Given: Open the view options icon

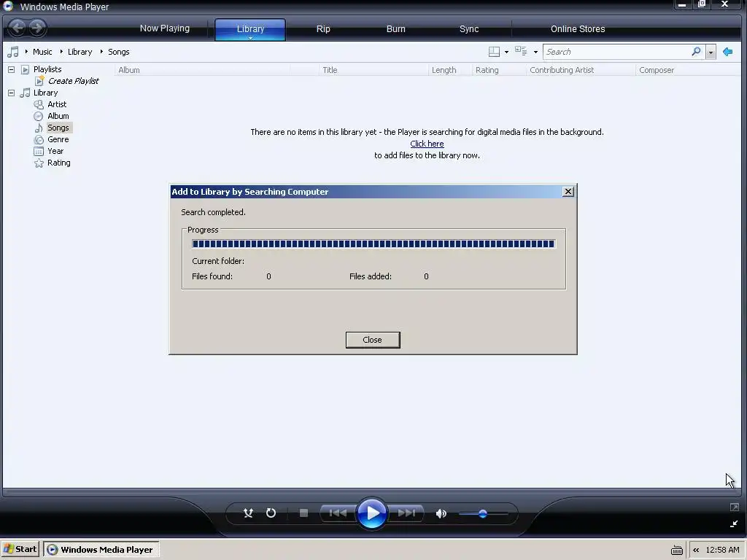Looking at the screenshot, I should pos(521,52).
